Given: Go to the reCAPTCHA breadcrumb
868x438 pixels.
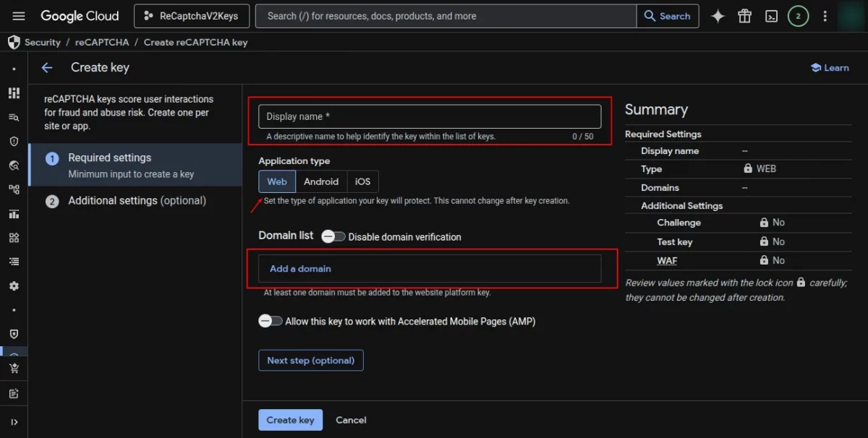Looking at the screenshot, I should (x=101, y=42).
